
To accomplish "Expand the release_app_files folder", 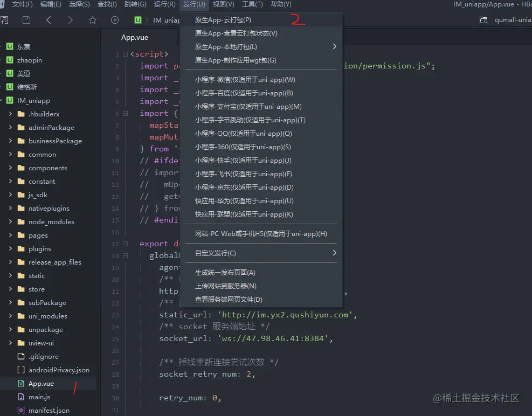I will (x=10, y=262).
